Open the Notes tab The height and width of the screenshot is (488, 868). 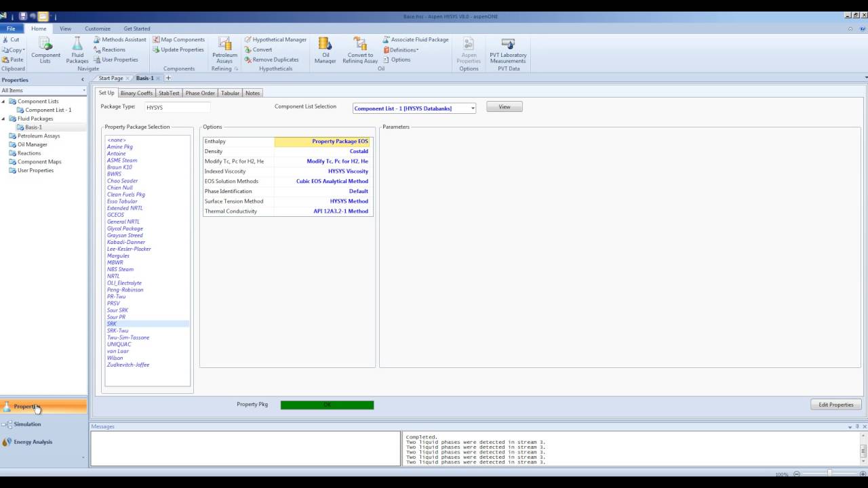[x=252, y=93]
